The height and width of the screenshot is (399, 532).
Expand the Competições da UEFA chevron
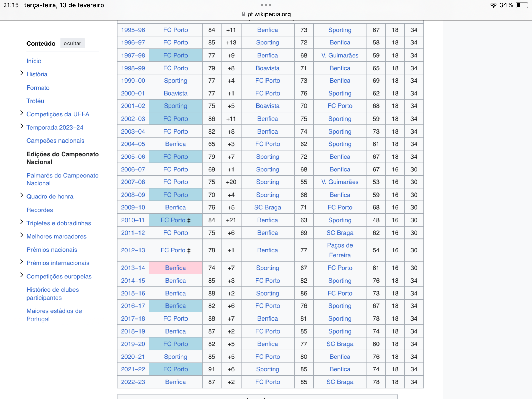point(22,113)
